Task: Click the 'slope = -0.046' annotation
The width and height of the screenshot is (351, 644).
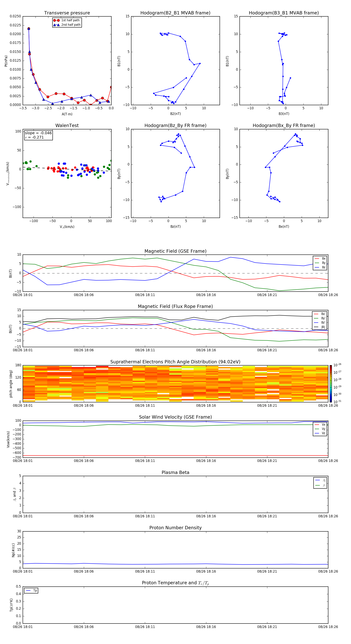Action: click(x=38, y=133)
